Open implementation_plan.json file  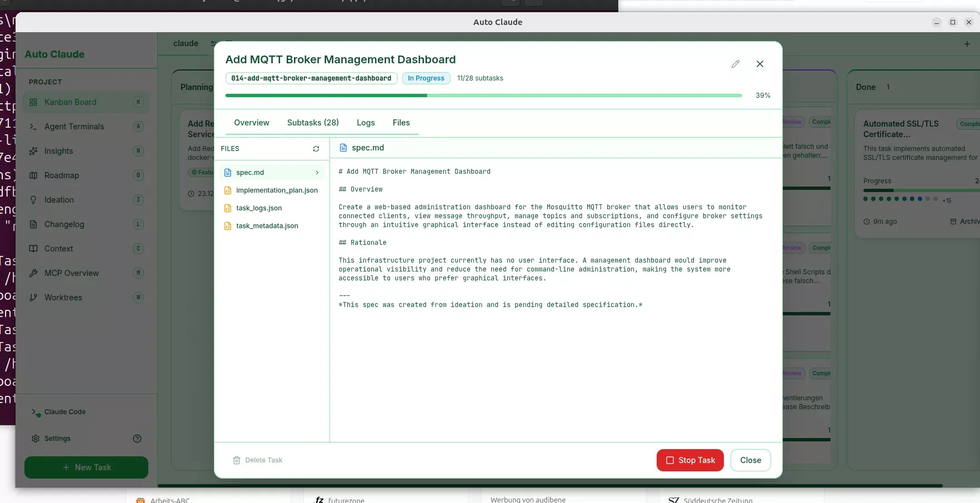point(277,190)
